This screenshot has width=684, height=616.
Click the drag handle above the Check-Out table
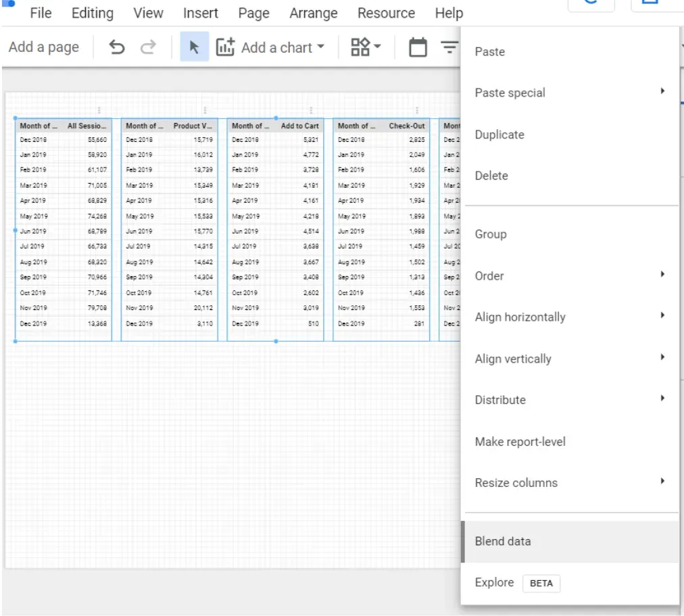(x=417, y=110)
